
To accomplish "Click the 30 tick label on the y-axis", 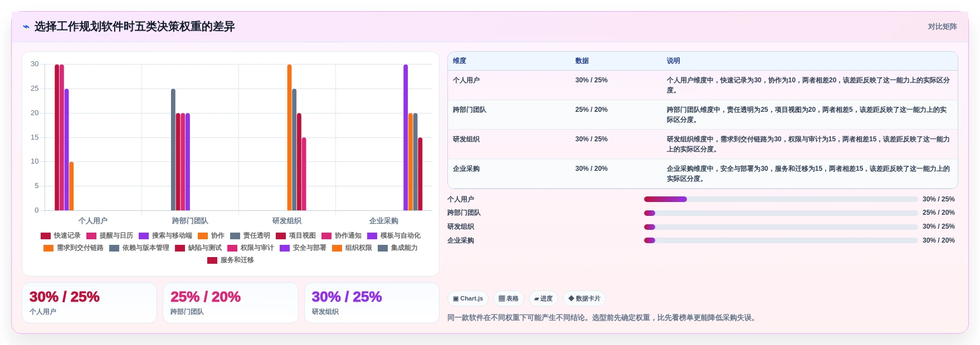I will pyautogui.click(x=35, y=64).
